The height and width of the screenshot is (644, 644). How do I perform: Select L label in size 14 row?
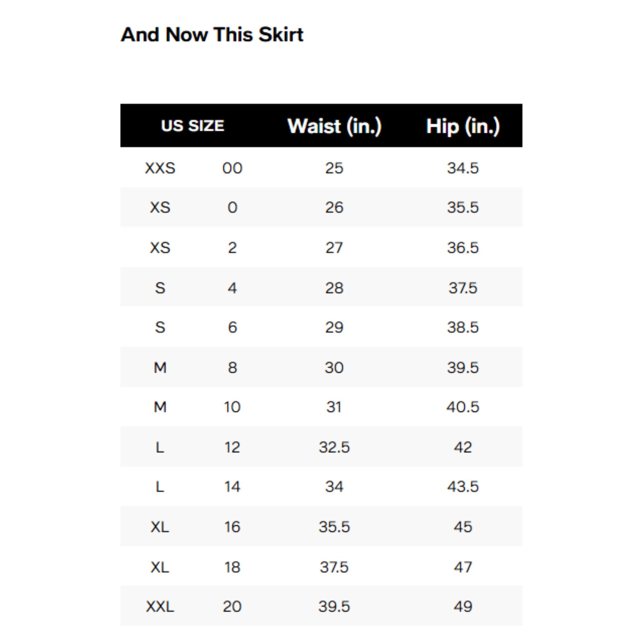click(160, 487)
